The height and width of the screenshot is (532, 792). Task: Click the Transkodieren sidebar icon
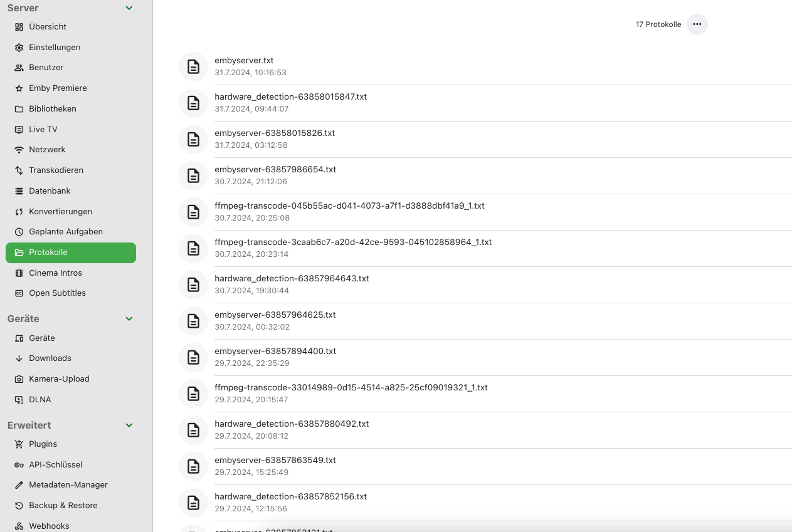[19, 170]
